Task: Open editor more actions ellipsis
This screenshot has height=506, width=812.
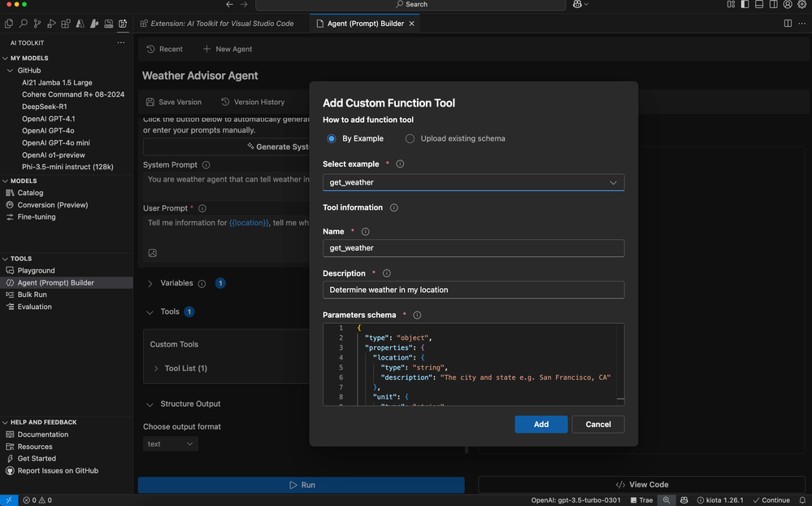Action: point(801,24)
